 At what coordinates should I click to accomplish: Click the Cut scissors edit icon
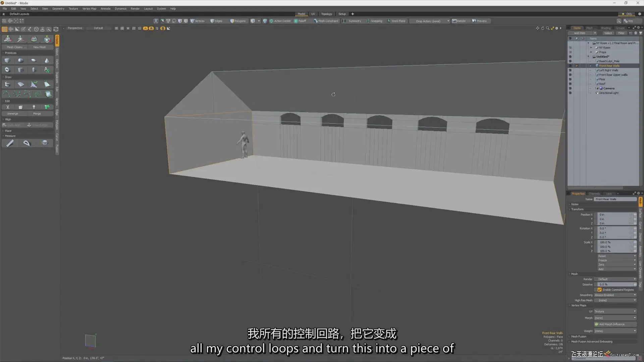click(x=8, y=107)
